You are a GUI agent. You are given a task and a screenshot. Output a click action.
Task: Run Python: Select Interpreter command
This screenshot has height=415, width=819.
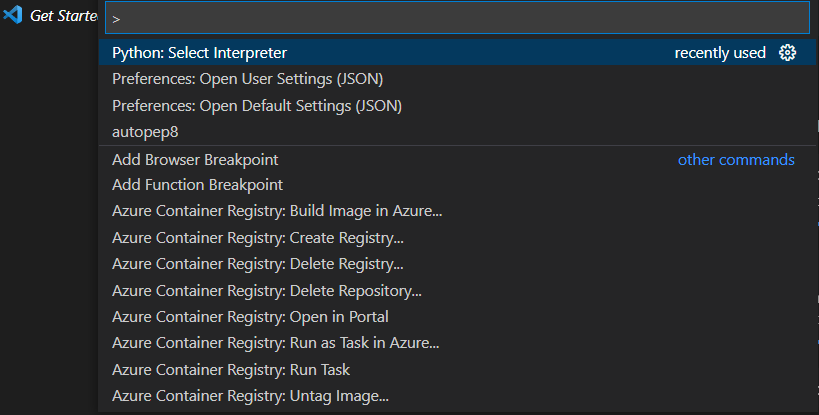click(x=200, y=53)
